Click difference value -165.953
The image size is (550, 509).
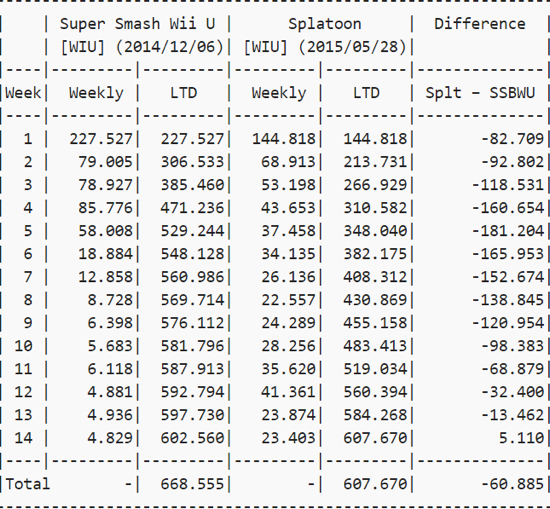(x=508, y=254)
